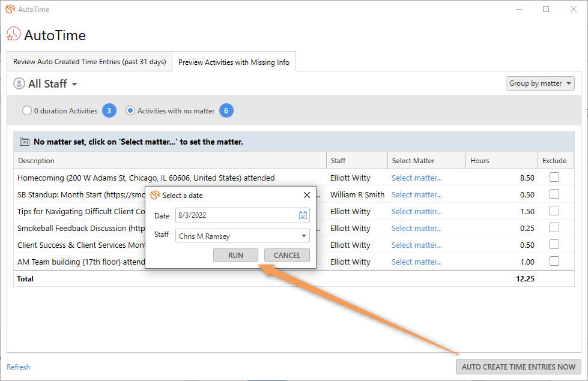Screen dimensions: 588x381
Task: Tick Exclude checkbox for SB Standup row
Action: 554,194
